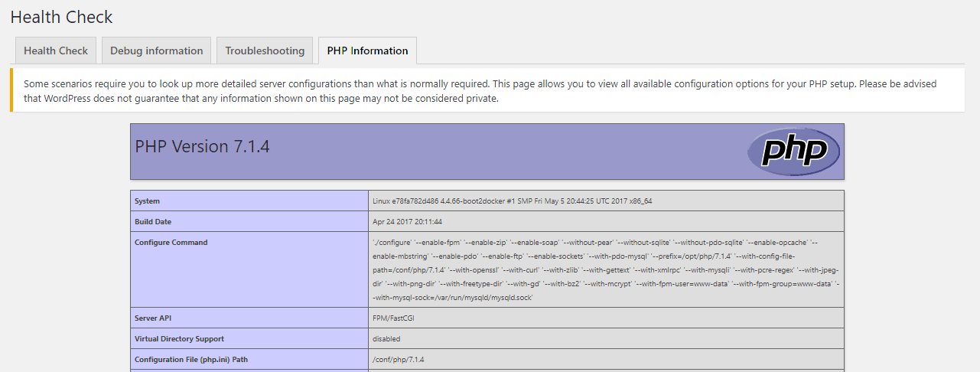Switch to the Debug information tab
Screen dimensions: 980x372
[156, 51]
